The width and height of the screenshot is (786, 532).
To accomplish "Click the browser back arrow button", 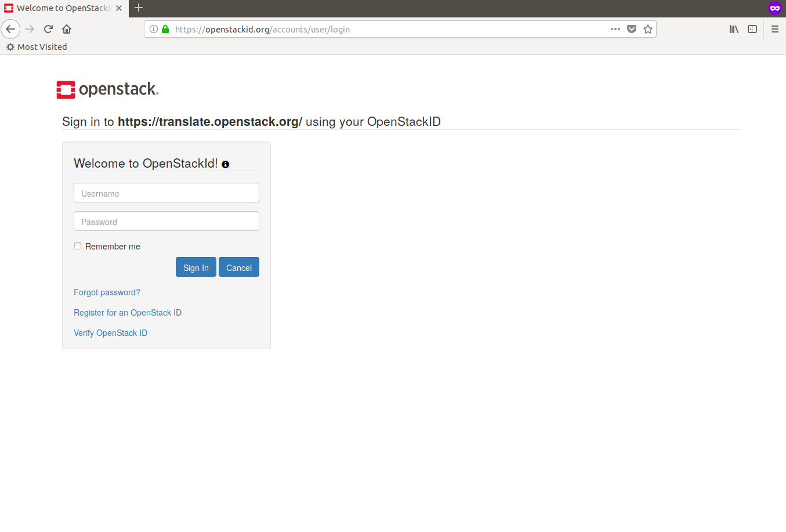I will pos(10,29).
